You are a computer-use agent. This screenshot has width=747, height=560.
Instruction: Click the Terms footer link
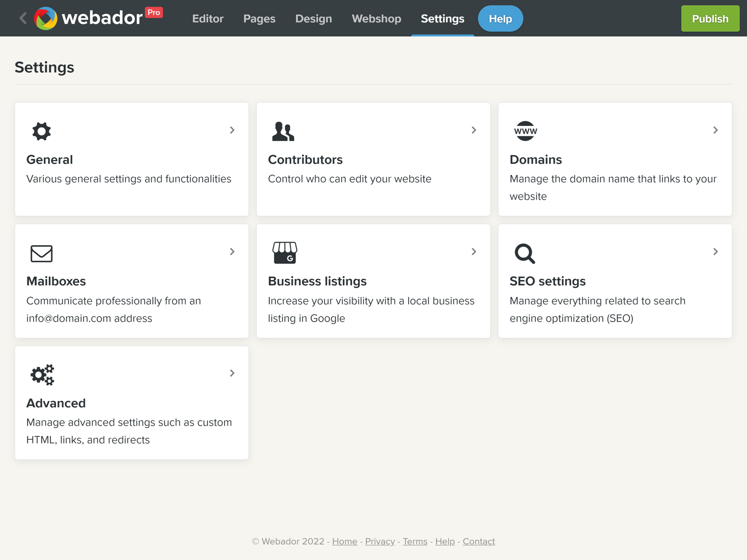(x=415, y=541)
